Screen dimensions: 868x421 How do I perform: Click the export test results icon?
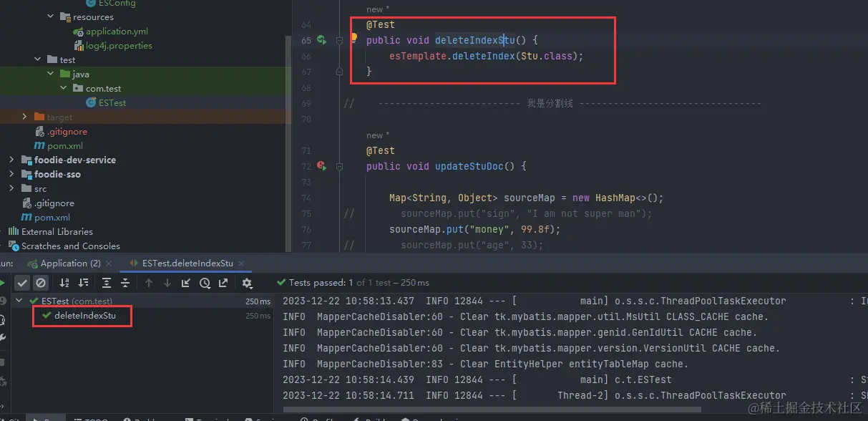223,284
